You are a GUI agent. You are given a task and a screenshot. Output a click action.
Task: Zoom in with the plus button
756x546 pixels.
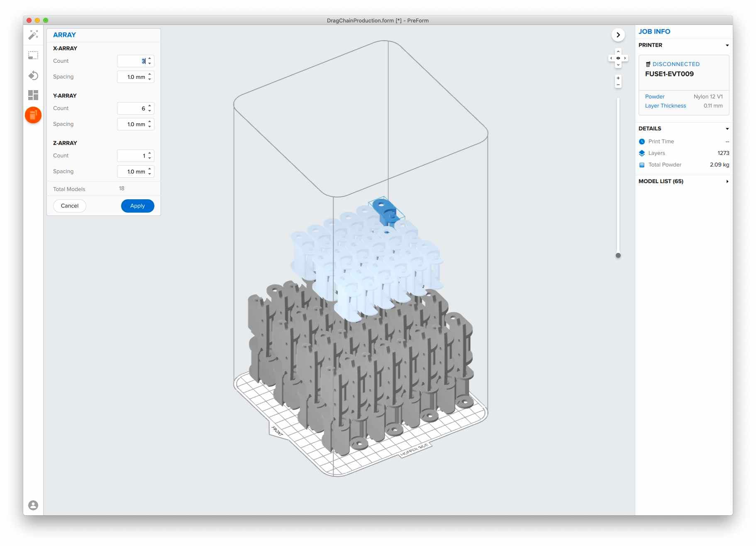click(618, 78)
